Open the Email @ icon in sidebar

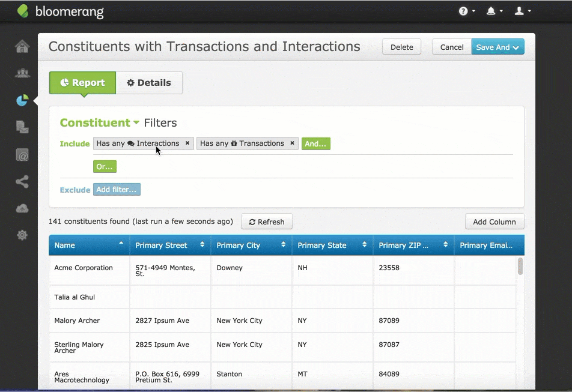tap(22, 155)
